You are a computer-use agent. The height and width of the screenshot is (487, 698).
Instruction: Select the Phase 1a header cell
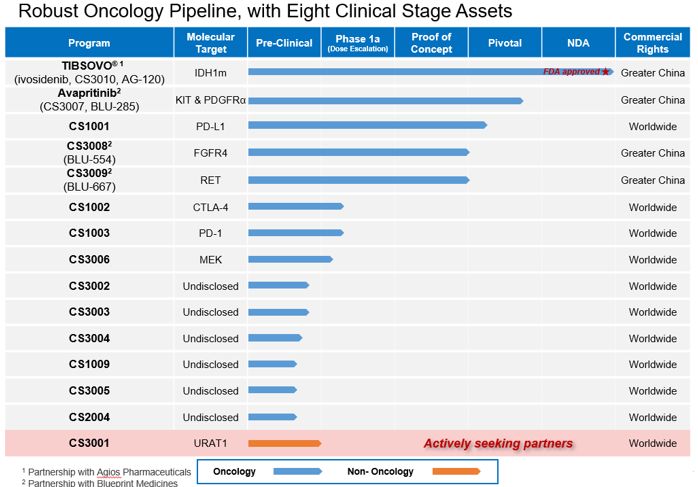[x=357, y=43]
